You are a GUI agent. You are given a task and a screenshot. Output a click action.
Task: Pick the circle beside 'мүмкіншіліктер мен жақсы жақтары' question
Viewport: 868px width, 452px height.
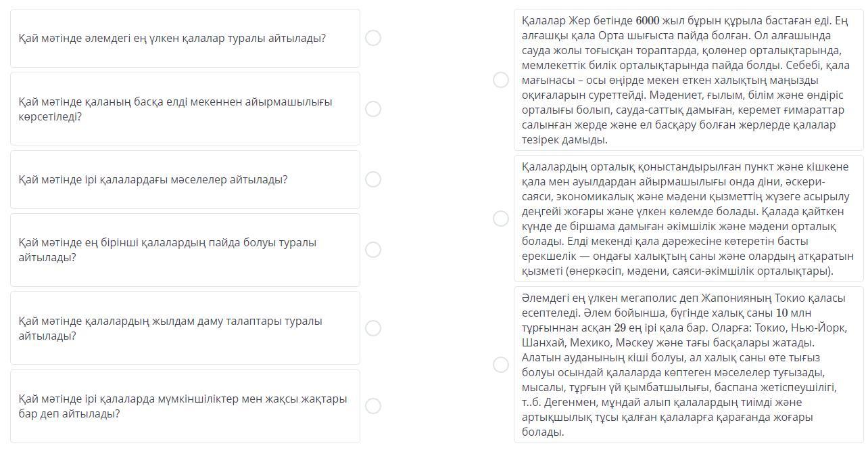point(372,406)
